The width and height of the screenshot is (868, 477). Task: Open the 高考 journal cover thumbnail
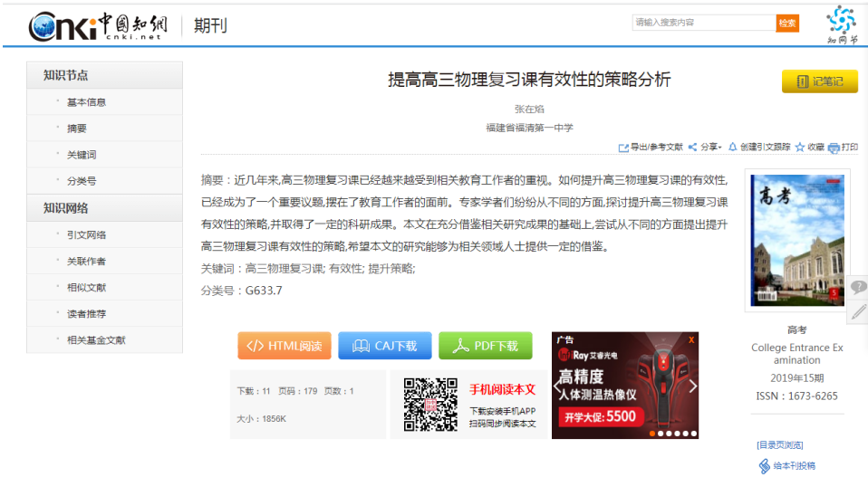(x=797, y=241)
